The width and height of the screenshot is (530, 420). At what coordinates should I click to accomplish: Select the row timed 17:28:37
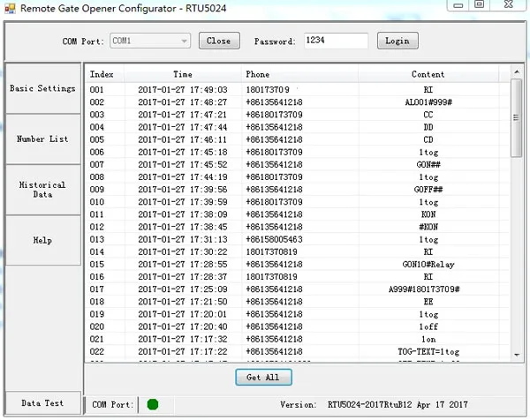tap(298, 277)
